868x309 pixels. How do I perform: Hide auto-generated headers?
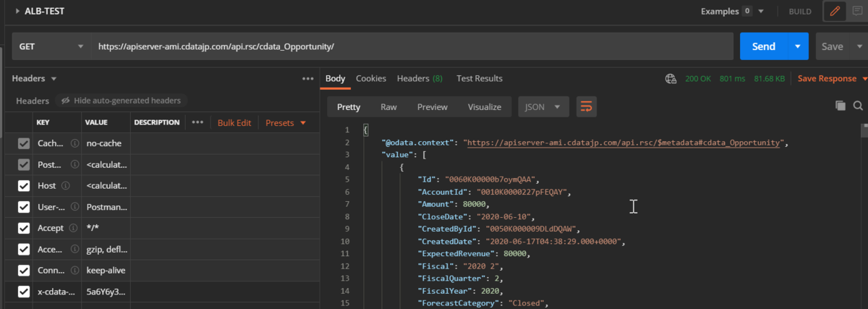coord(121,101)
